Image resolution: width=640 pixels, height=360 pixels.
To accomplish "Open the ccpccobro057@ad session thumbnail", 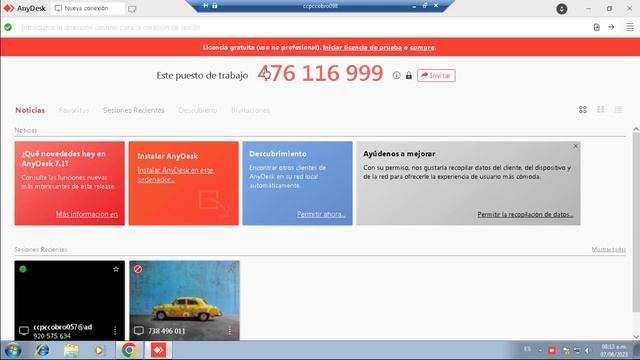I will 69,300.
